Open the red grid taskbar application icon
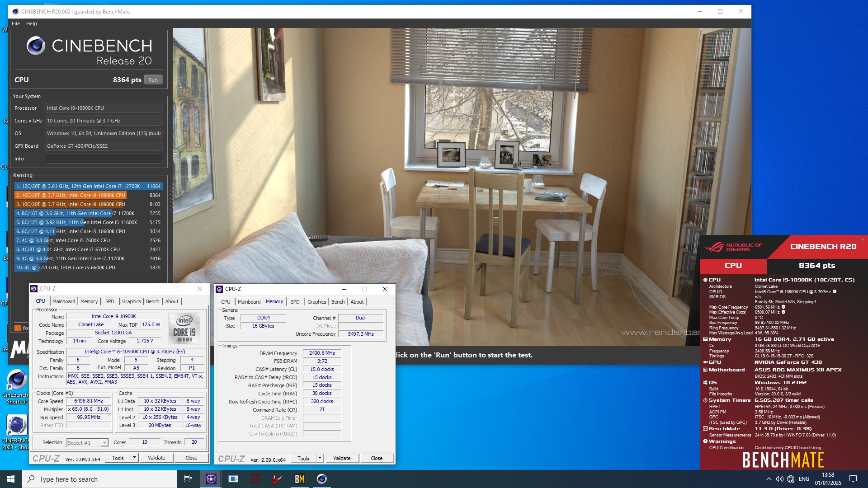Viewport: 868px width, 488px height. tap(255, 479)
